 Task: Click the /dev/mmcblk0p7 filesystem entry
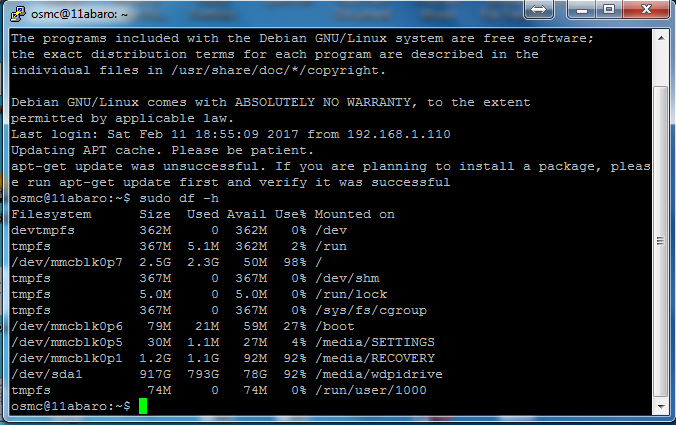click(67, 262)
